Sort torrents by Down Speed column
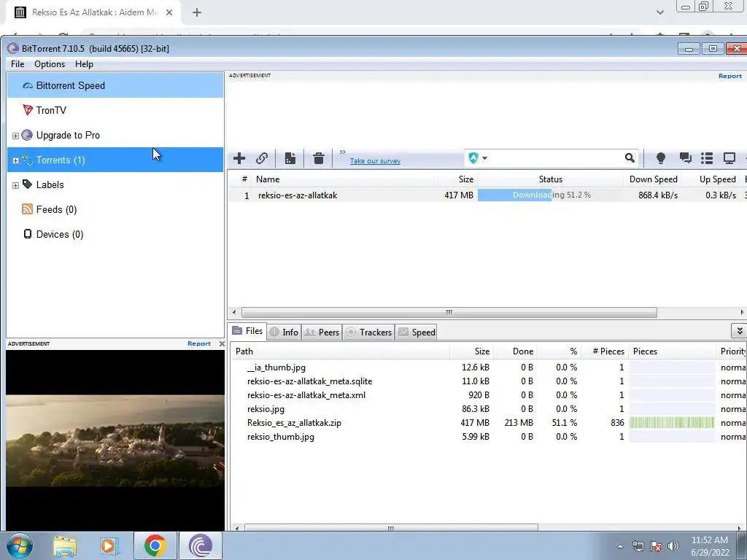 tap(653, 179)
